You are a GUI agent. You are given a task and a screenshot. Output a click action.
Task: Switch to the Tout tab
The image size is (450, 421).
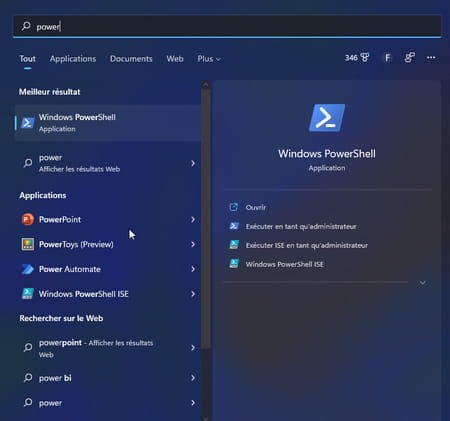pos(27,59)
